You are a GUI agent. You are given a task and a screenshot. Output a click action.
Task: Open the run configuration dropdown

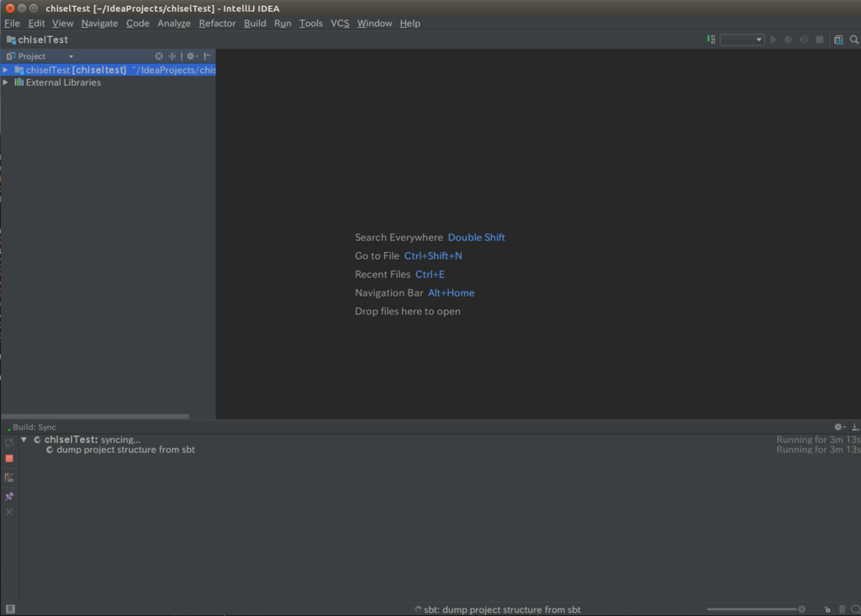(742, 39)
